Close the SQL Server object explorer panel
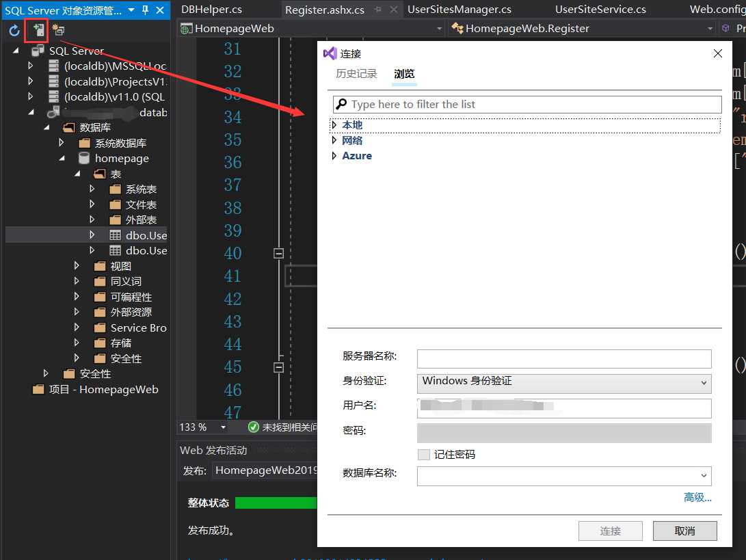 pyautogui.click(x=160, y=10)
